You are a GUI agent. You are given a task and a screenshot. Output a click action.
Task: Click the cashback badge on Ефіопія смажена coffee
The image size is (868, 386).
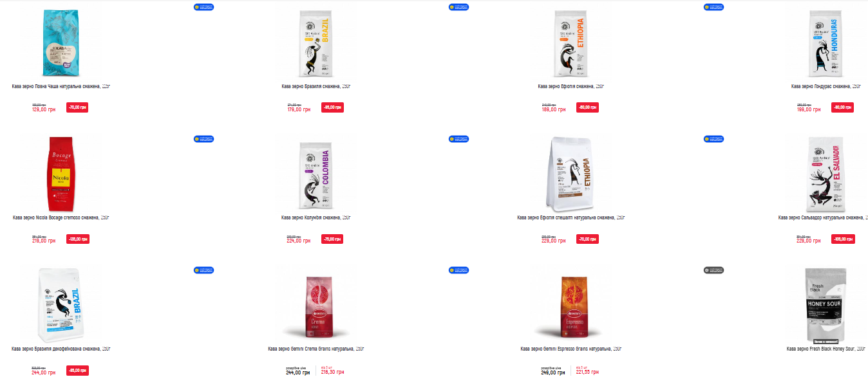(713, 7)
